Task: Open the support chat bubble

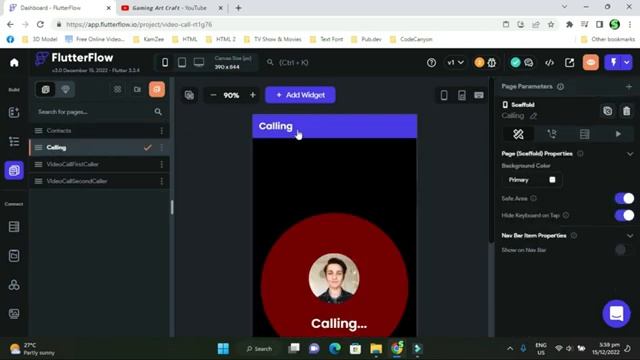Action: (616, 314)
